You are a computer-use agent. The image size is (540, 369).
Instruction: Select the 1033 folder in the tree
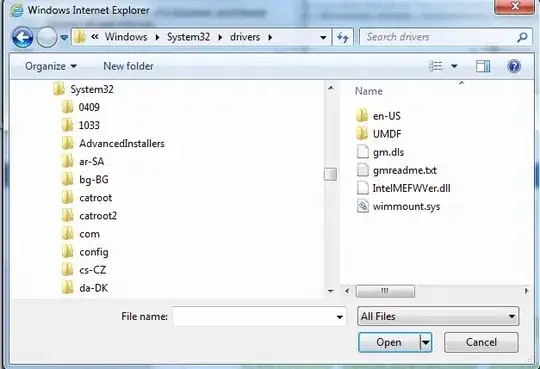[81, 125]
